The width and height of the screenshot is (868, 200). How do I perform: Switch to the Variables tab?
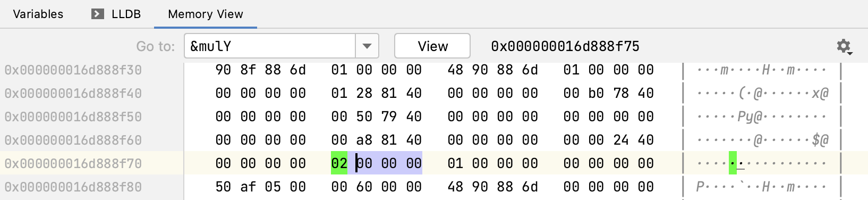pyautogui.click(x=38, y=14)
